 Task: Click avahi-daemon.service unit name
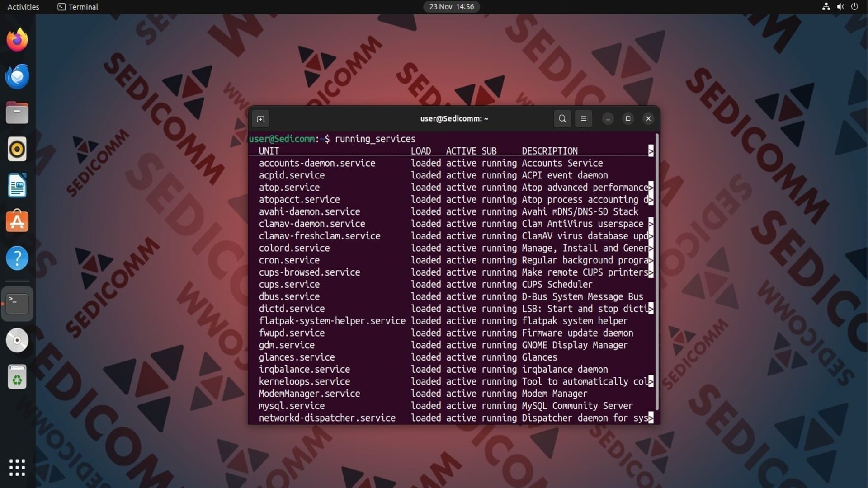pyautogui.click(x=309, y=212)
